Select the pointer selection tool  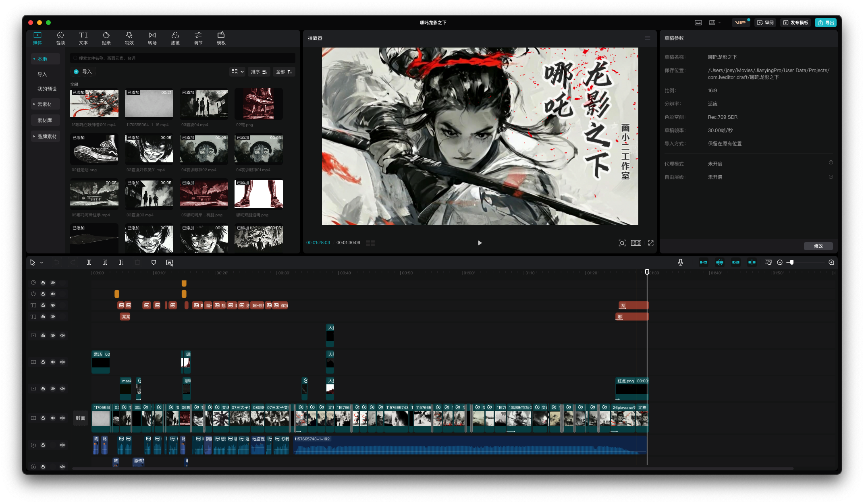coord(33,262)
